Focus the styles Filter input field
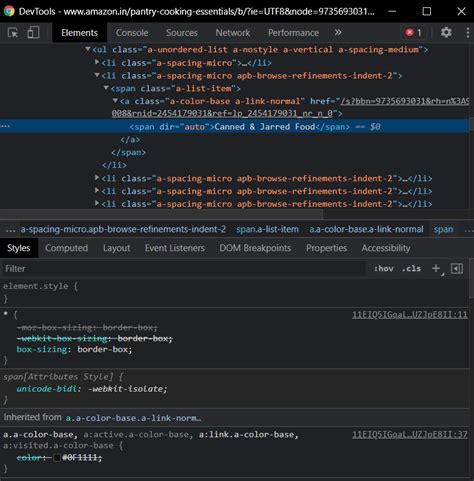This screenshot has height=481, width=474. point(183,269)
